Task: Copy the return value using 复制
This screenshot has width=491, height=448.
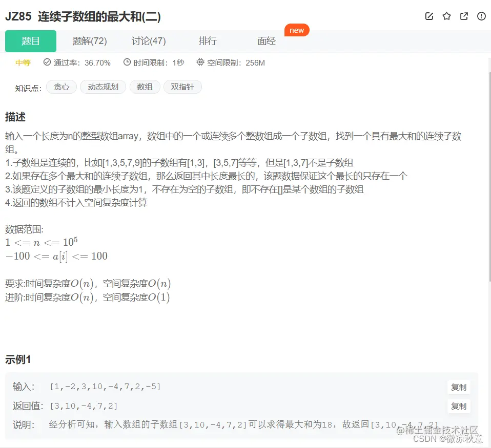Action: pos(458,406)
